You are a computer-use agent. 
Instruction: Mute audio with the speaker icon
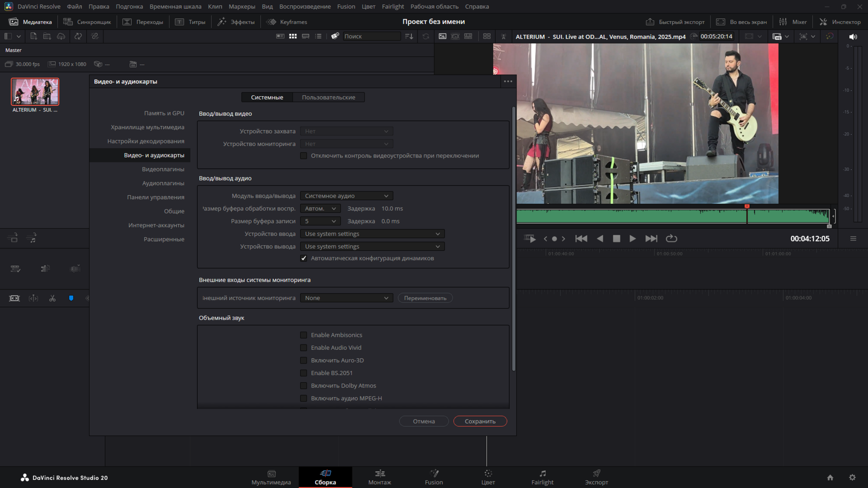coord(853,37)
